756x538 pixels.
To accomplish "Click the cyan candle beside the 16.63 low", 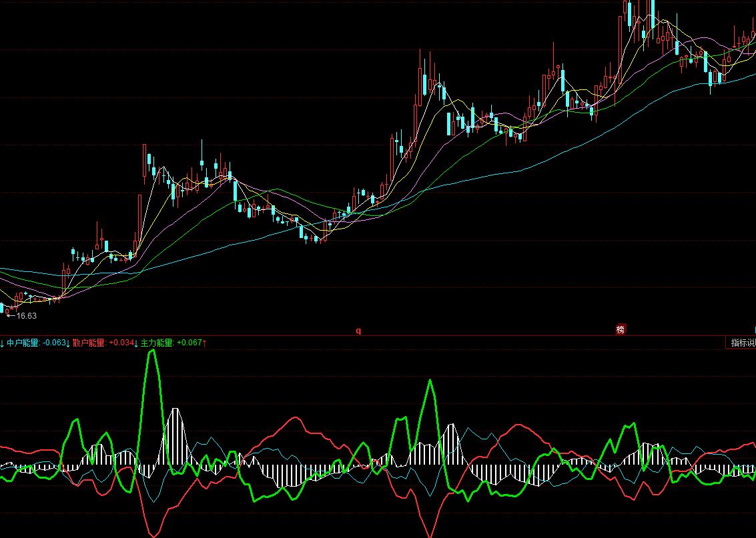I will click(x=1, y=308).
